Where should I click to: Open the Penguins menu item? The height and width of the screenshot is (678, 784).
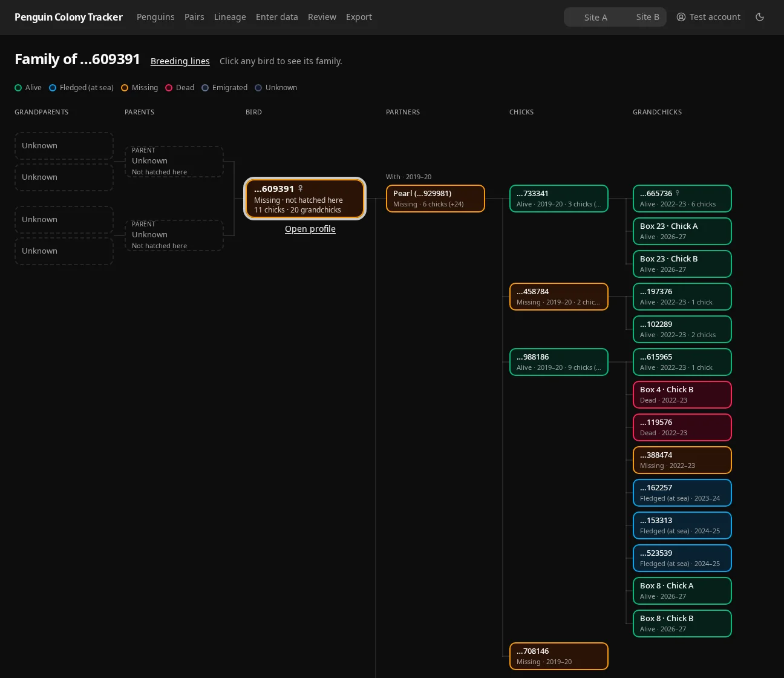(x=155, y=17)
